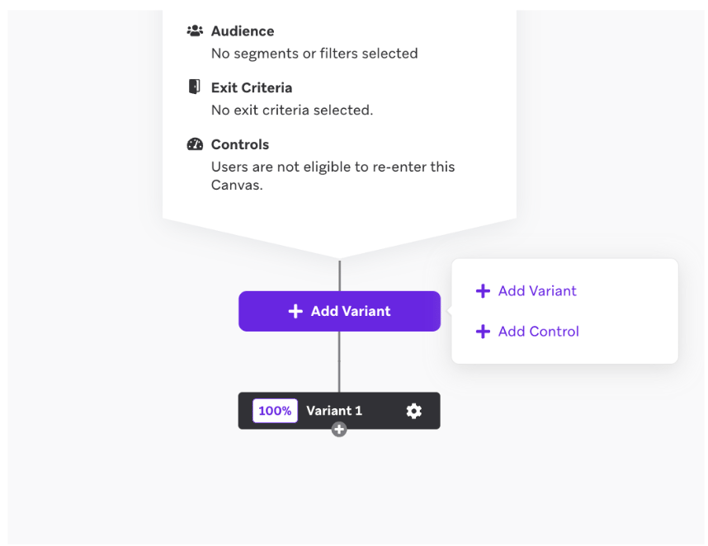Open the Exit Criteria section heading
708x546 pixels.
(252, 88)
